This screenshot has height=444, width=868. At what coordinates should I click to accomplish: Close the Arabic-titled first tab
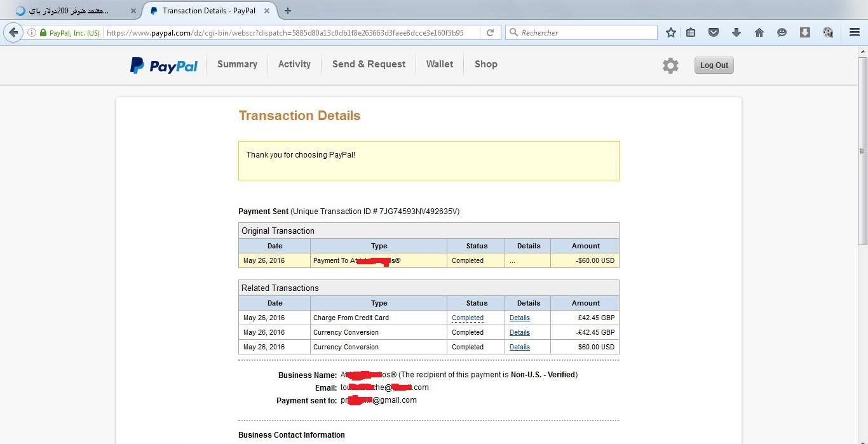[133, 11]
